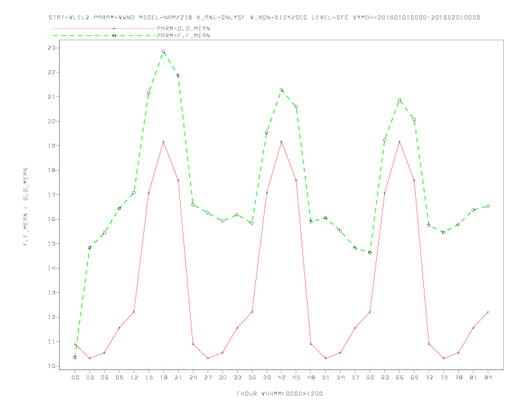The image size is (532, 411).
Task: Click y-axis tick label 17
Action: [x=52, y=195]
